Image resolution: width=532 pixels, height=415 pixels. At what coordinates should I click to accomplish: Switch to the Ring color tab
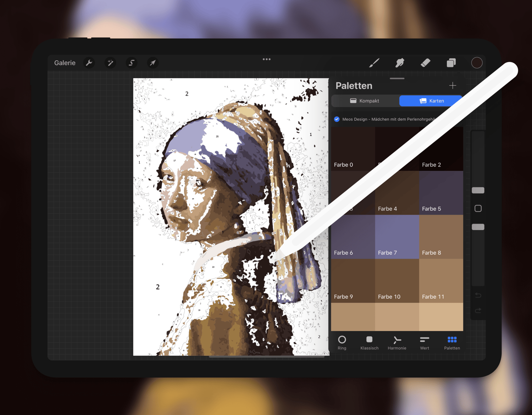(342, 343)
